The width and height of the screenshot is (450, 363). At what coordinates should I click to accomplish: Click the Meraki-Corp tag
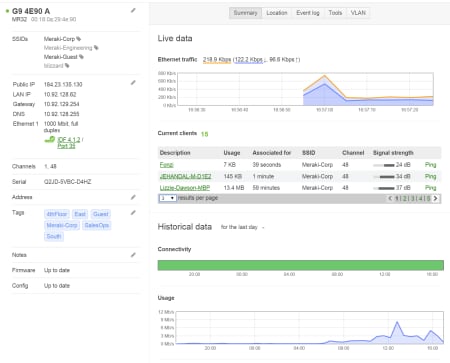pos(62,225)
